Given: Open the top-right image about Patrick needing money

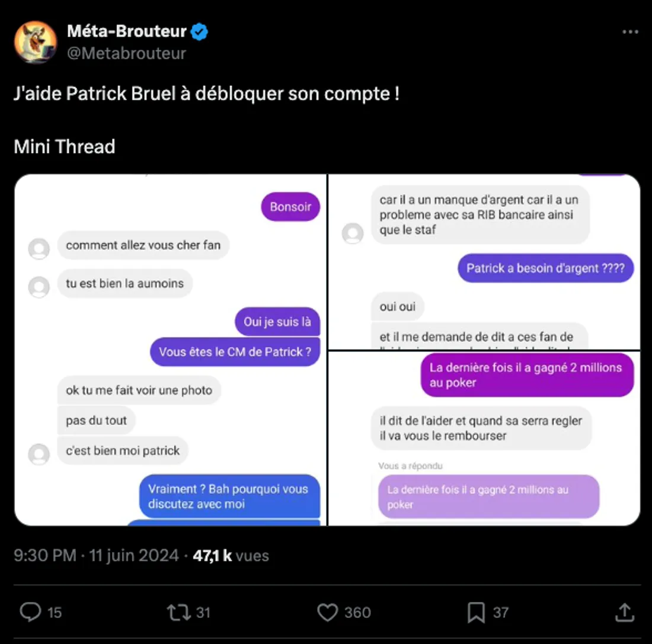Looking at the screenshot, I should (484, 261).
